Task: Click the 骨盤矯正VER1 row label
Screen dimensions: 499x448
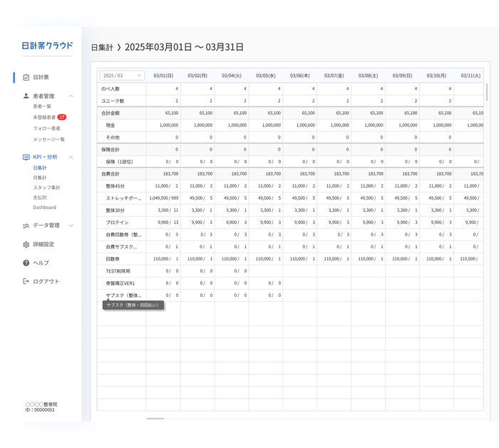Action: pyautogui.click(x=120, y=283)
